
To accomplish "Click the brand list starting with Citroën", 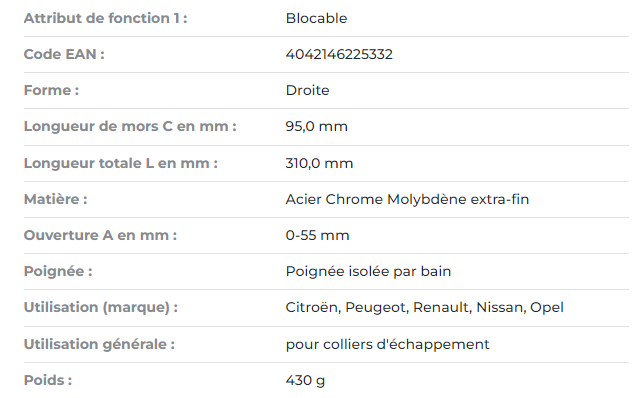I will 424,308.
